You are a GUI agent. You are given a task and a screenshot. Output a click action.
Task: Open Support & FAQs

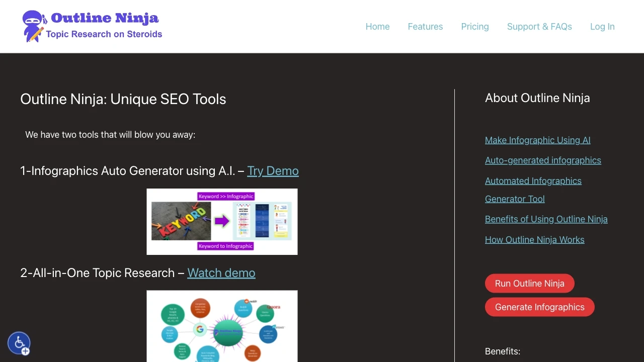(539, 27)
